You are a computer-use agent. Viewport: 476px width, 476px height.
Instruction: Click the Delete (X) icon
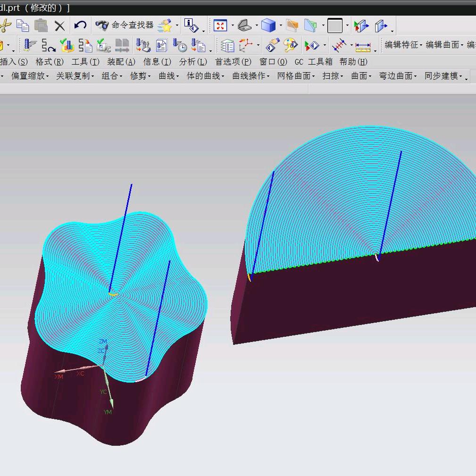tap(59, 25)
